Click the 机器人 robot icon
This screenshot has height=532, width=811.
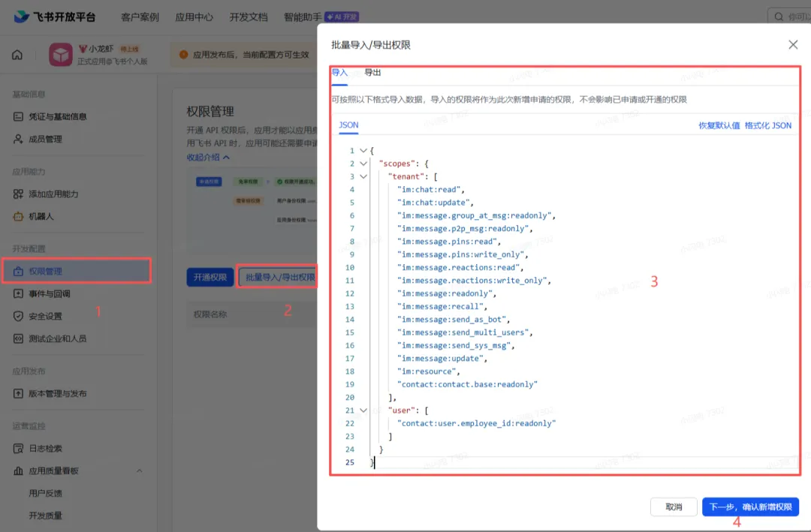tap(18, 217)
